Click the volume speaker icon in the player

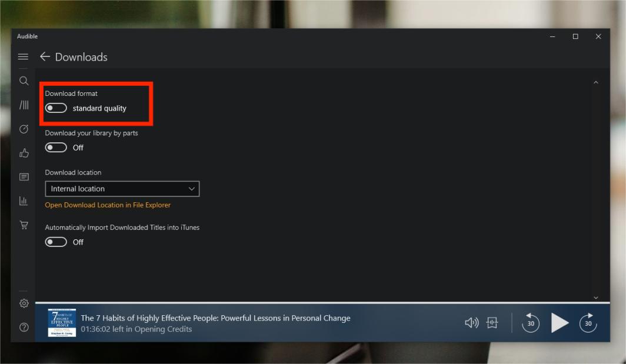pos(471,322)
